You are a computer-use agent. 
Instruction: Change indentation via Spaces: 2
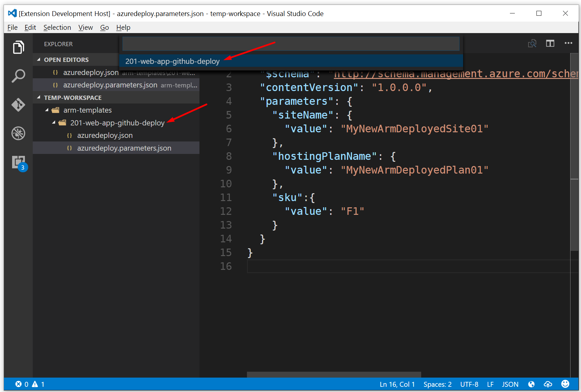click(438, 384)
